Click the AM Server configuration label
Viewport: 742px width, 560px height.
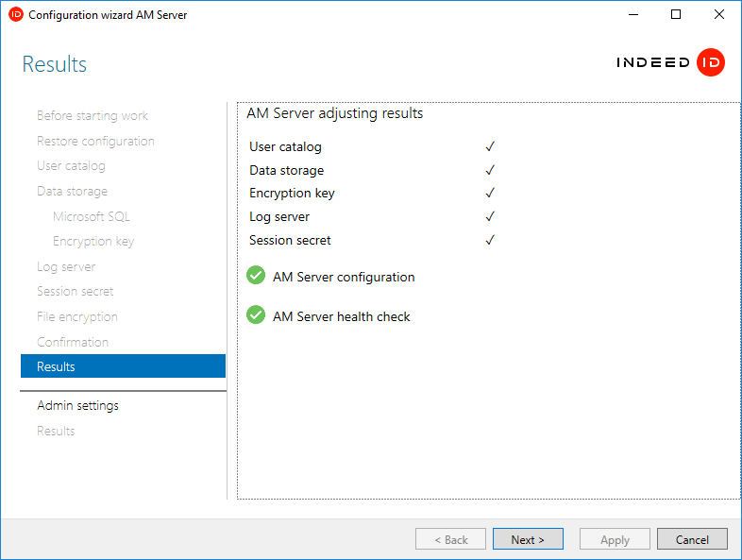[x=344, y=278]
